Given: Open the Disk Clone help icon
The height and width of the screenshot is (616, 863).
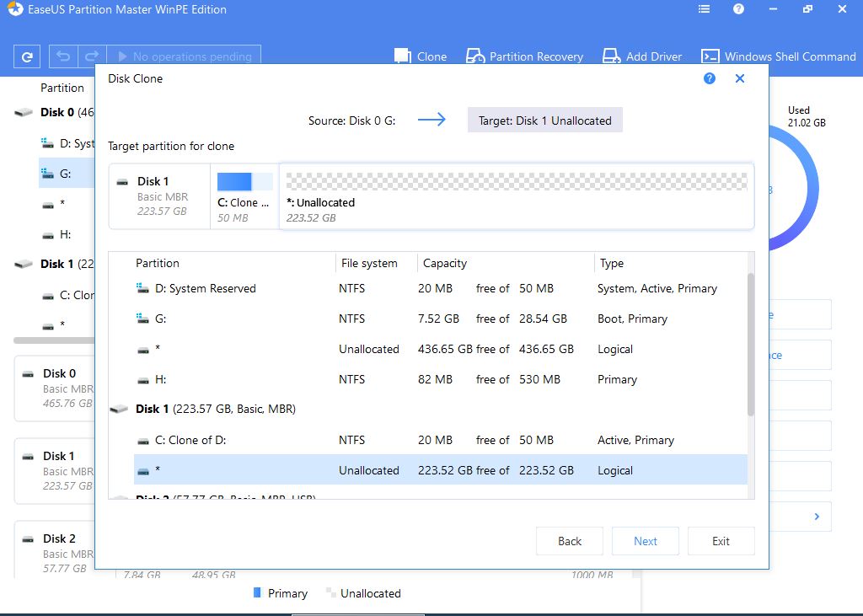Looking at the screenshot, I should click(x=709, y=78).
